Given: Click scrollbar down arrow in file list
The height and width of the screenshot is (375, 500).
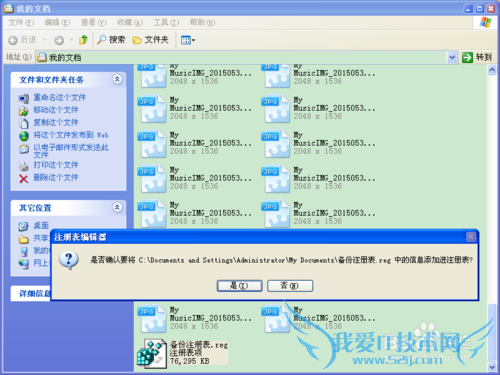Looking at the screenshot, I should [492, 367].
